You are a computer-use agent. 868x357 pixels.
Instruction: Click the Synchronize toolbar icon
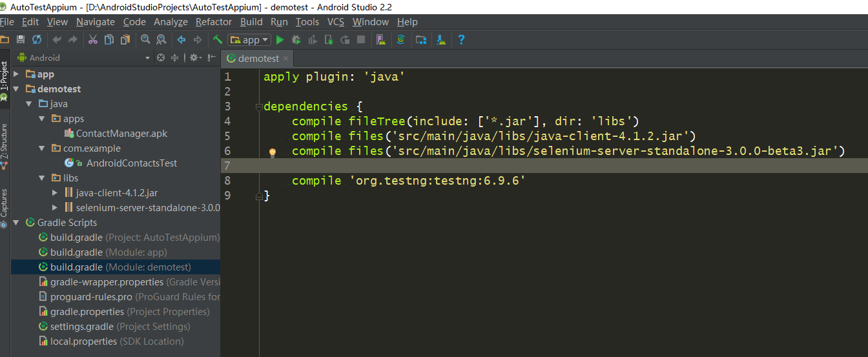[x=37, y=39]
